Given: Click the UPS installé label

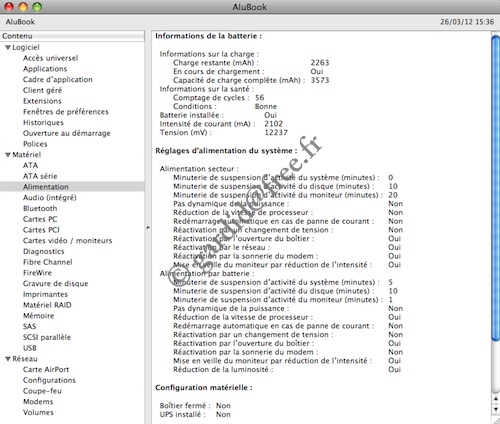Looking at the screenshot, I should click(183, 414).
